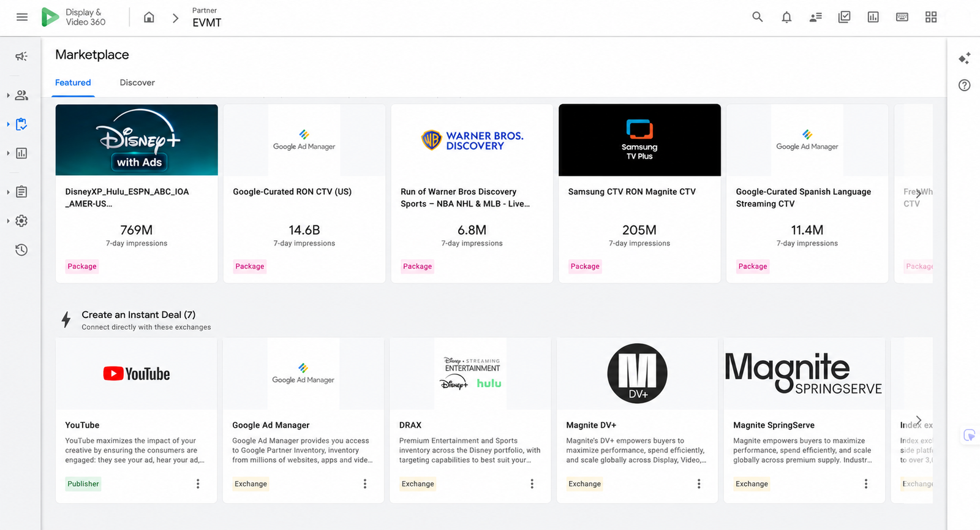980x530 pixels.
Task: Open the Audiences people sidebar icon
Action: click(21, 95)
